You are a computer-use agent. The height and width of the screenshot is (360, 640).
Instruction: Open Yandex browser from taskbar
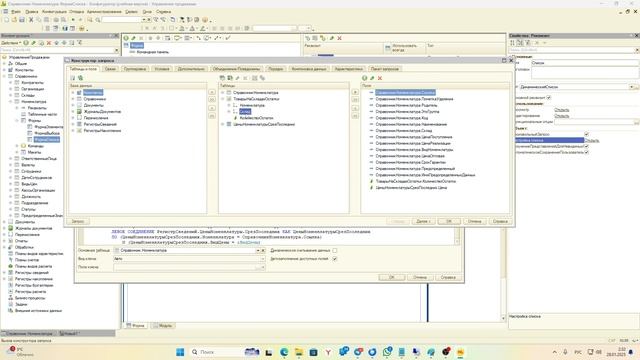pos(328,352)
